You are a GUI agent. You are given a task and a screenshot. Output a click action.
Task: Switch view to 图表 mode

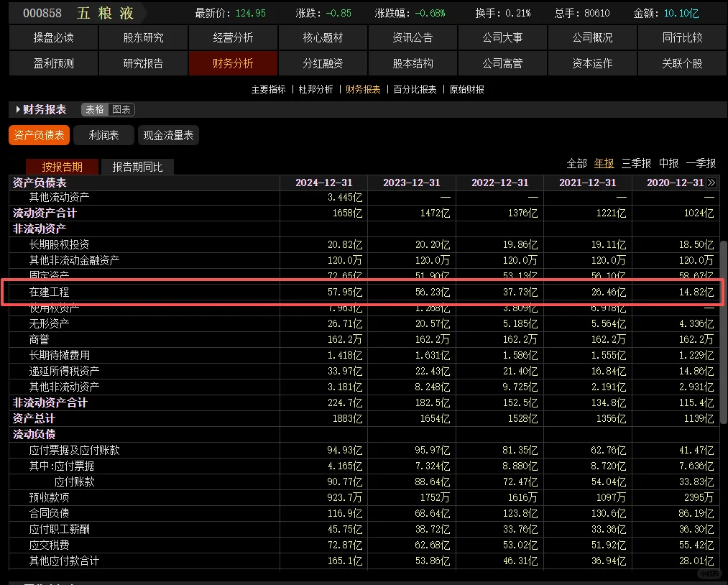click(121, 109)
